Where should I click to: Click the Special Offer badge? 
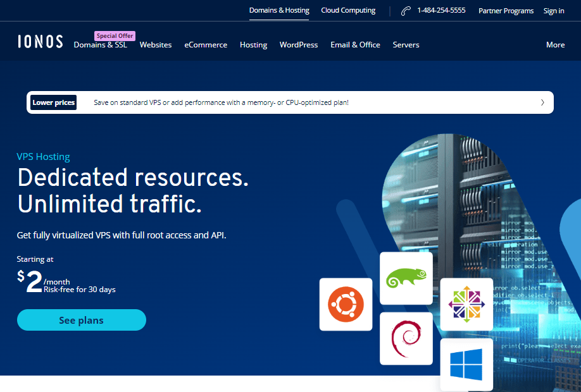pos(115,36)
